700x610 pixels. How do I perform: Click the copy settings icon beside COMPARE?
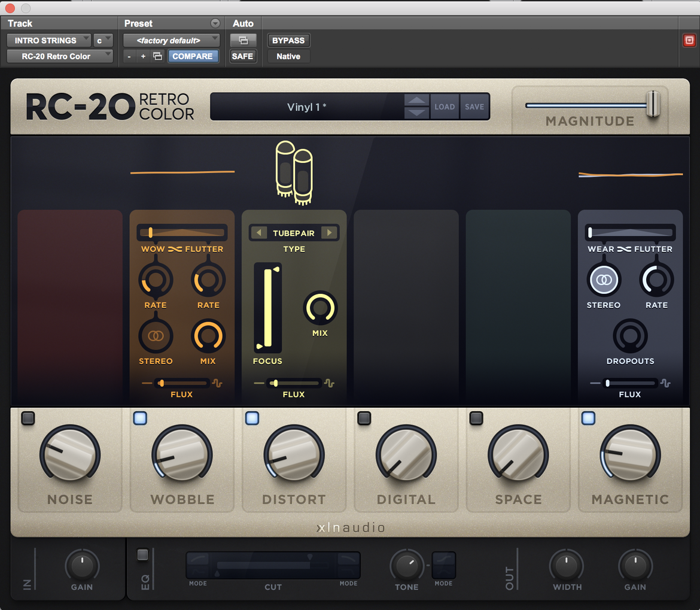(157, 56)
